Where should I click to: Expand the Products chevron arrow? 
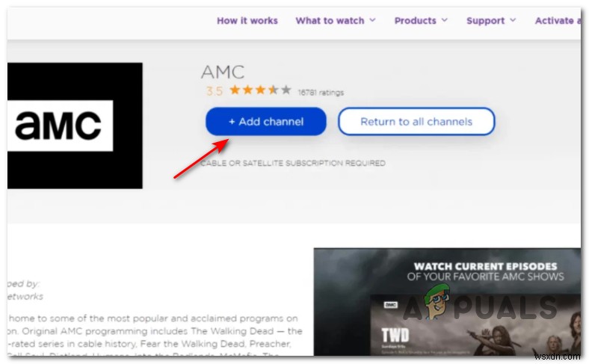click(445, 20)
